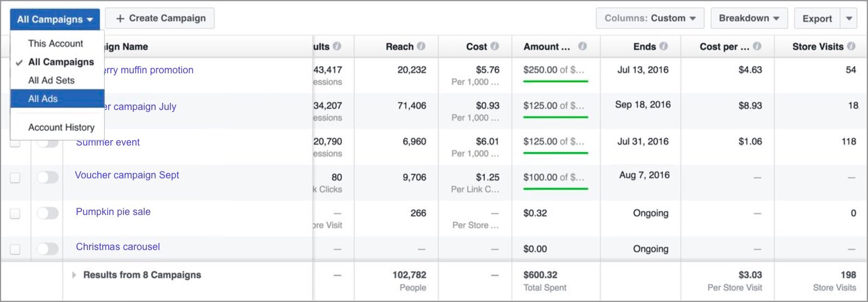The width and height of the screenshot is (868, 302).
Task: Click info icon beside Results column header
Action: 337,47
